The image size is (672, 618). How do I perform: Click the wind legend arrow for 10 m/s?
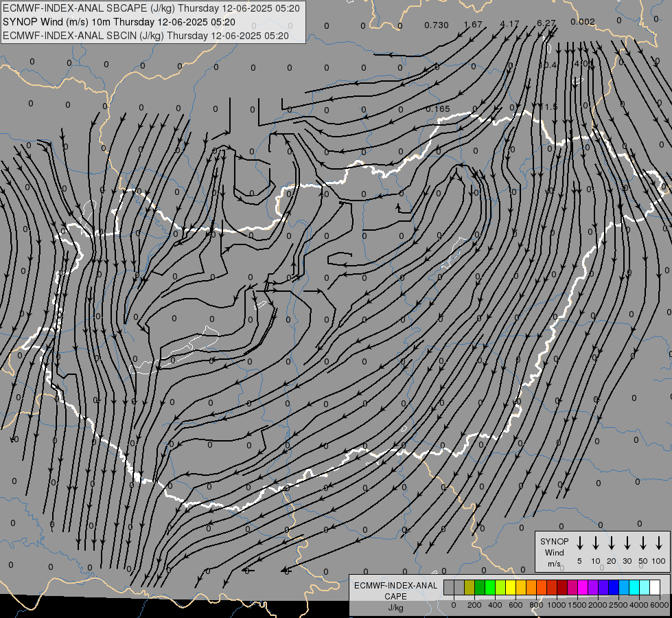click(596, 542)
